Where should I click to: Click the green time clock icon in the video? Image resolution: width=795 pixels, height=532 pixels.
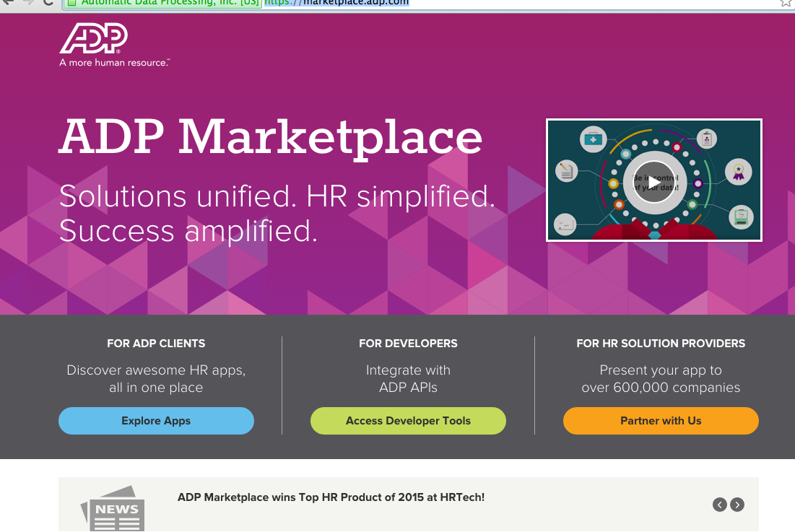click(740, 215)
